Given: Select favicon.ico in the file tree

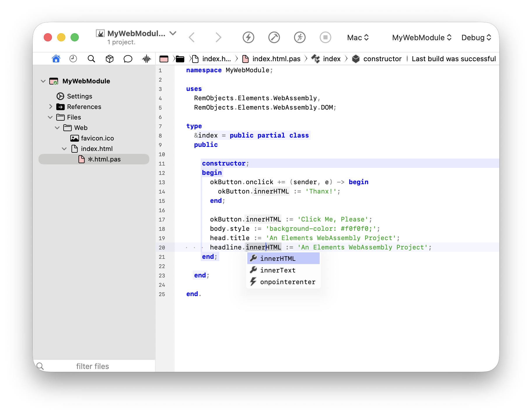Looking at the screenshot, I should 92,138.
